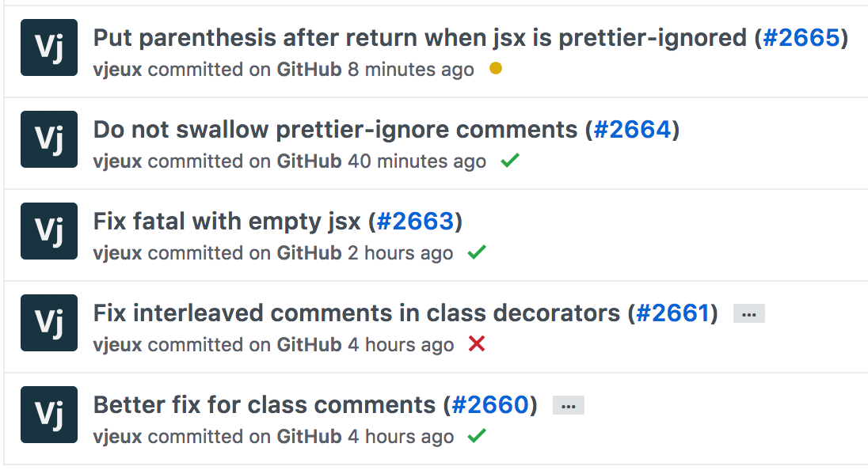Click the avatar beside 'Better fix for class comments'
Screen dimensions: 868x470
click(48, 415)
